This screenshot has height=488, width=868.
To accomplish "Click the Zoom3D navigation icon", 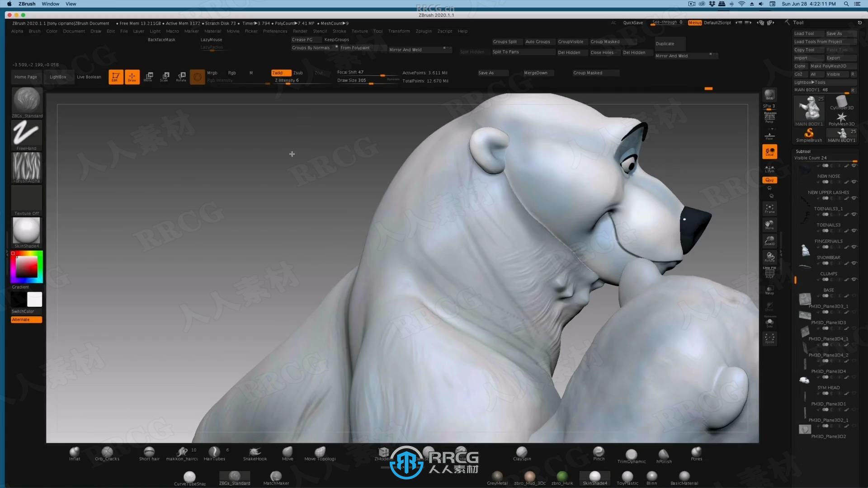I will (x=769, y=240).
